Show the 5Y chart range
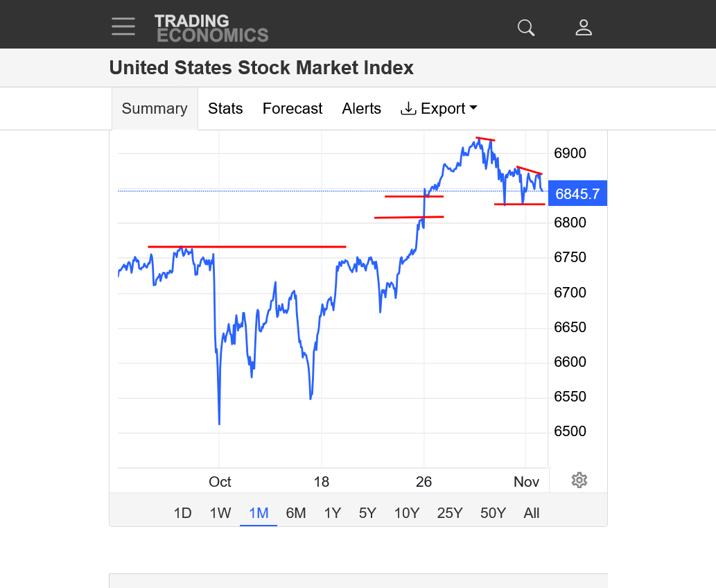This screenshot has height=588, width=716. click(x=367, y=513)
